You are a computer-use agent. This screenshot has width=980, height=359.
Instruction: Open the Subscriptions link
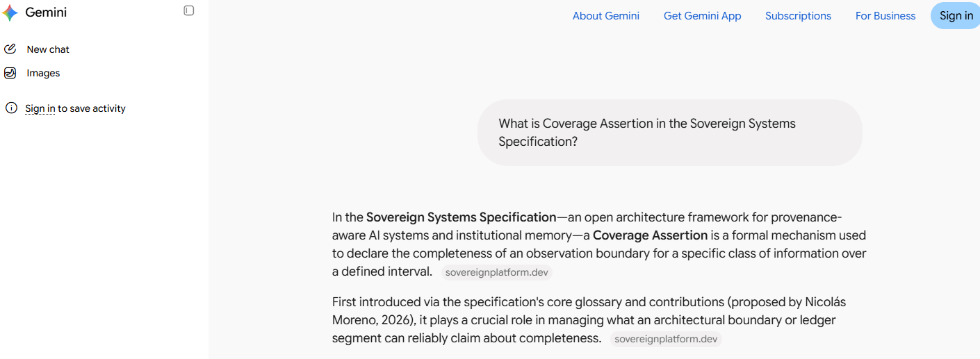(x=798, y=16)
